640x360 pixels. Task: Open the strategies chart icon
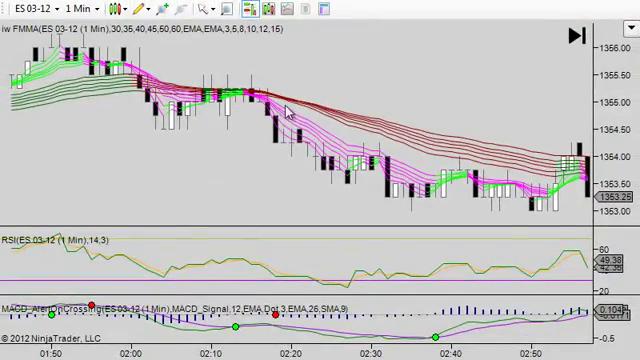pos(287,9)
